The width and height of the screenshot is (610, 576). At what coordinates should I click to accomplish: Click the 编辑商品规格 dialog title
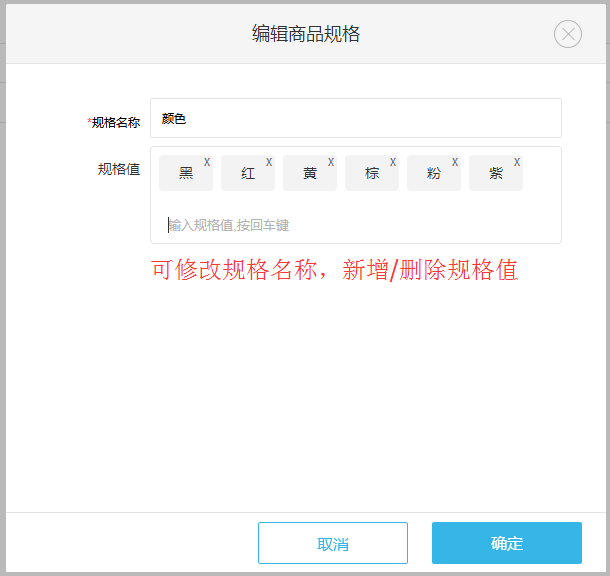306,34
